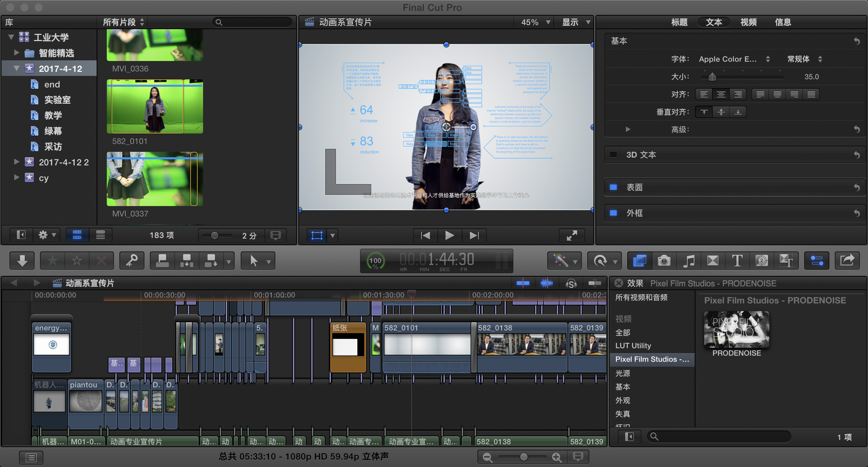Select the 光源 effects category

(x=623, y=373)
